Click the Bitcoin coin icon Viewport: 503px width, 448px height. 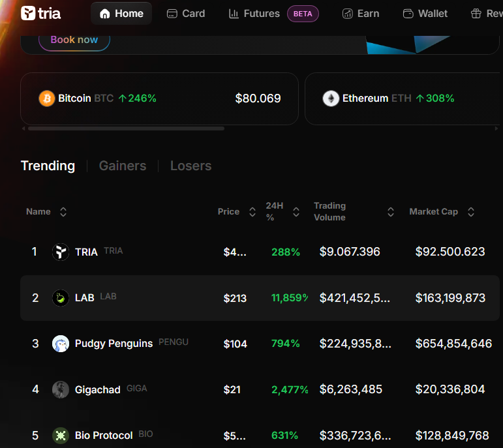pos(47,98)
